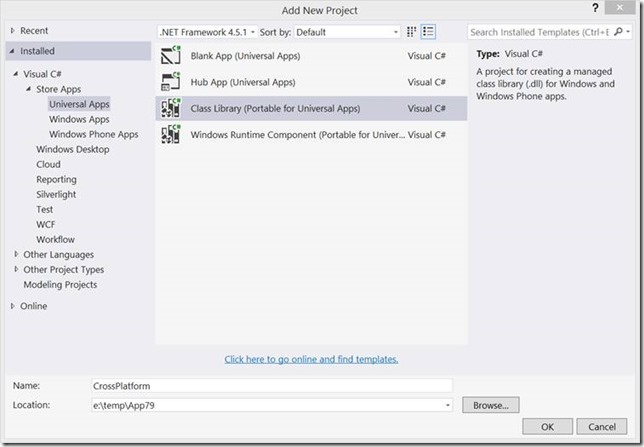
Task: Click the online templates link
Action: coord(311,359)
